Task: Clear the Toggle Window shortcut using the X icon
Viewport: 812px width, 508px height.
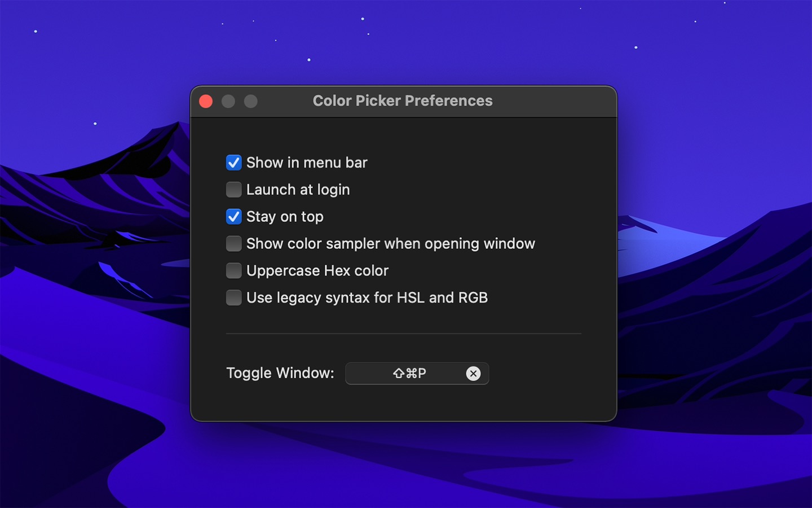Action: (x=473, y=373)
